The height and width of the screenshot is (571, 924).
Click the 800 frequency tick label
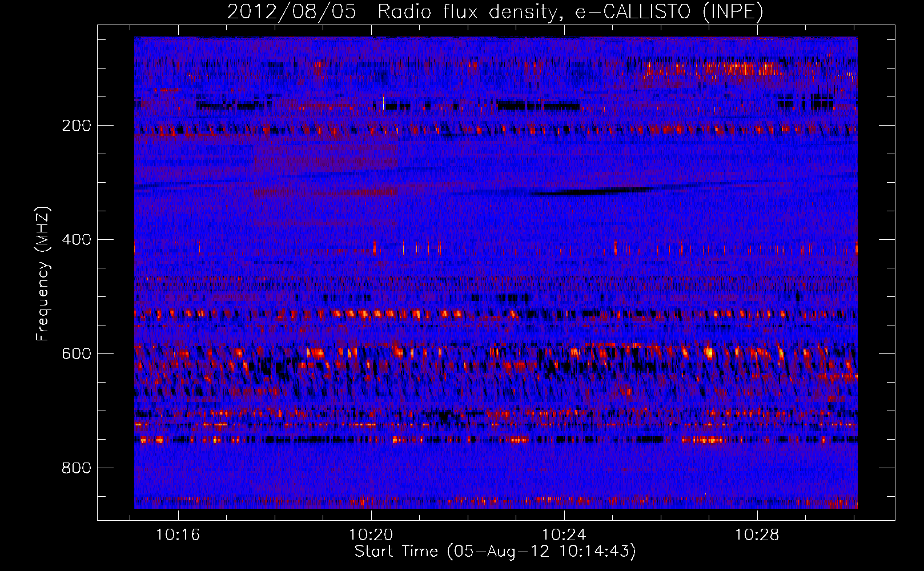(77, 468)
